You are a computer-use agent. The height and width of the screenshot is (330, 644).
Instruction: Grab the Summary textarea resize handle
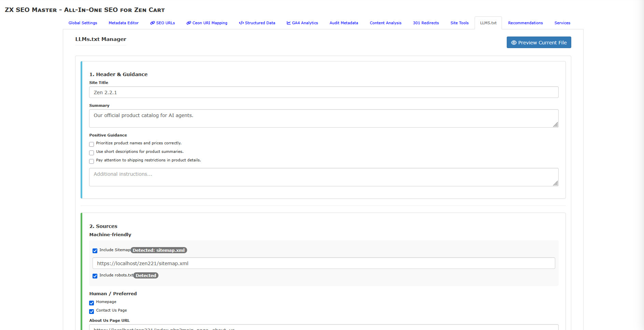coord(556,125)
